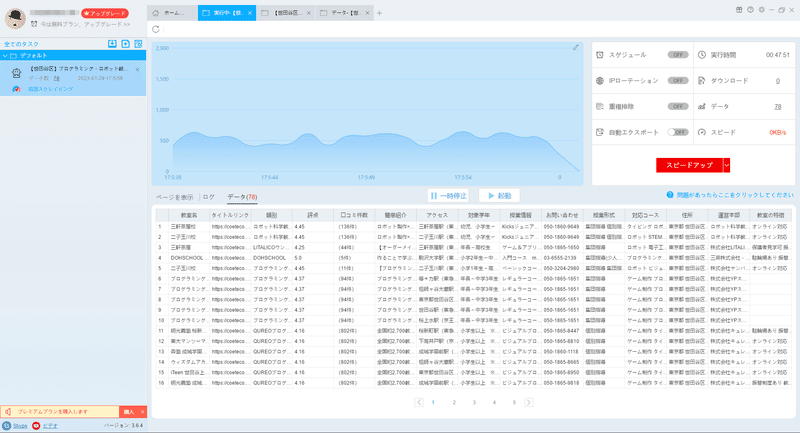Click the データ count value 78 in stats panel
Image resolution: width=800 pixels, height=433 pixels.
click(778, 107)
